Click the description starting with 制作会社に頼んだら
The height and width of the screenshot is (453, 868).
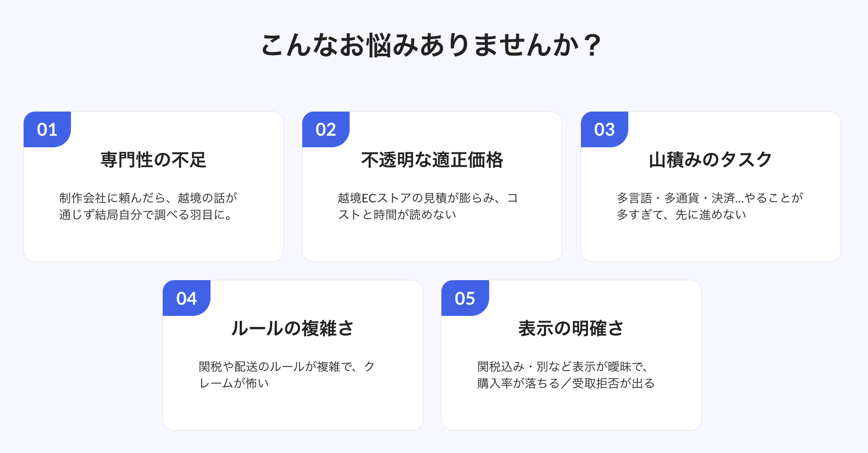148,206
